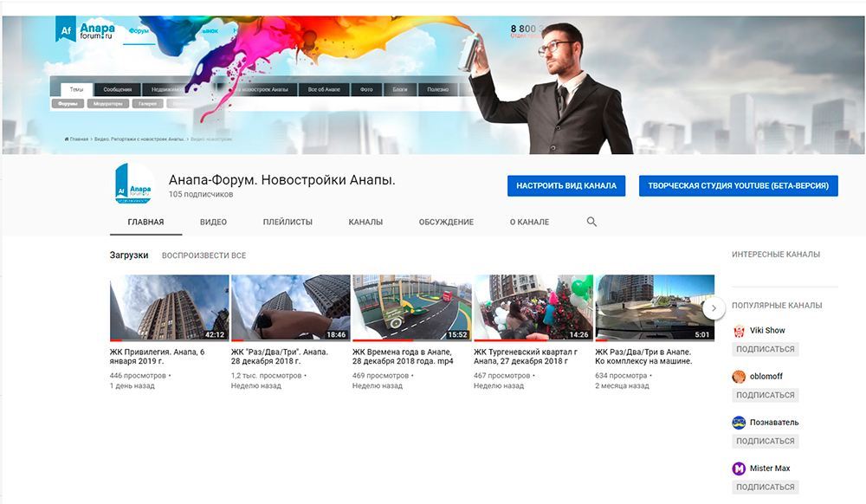The image size is (866, 504).
Task: Open ЖК Раз/Два/Три thumbnail 18:46
Action: [x=290, y=307]
